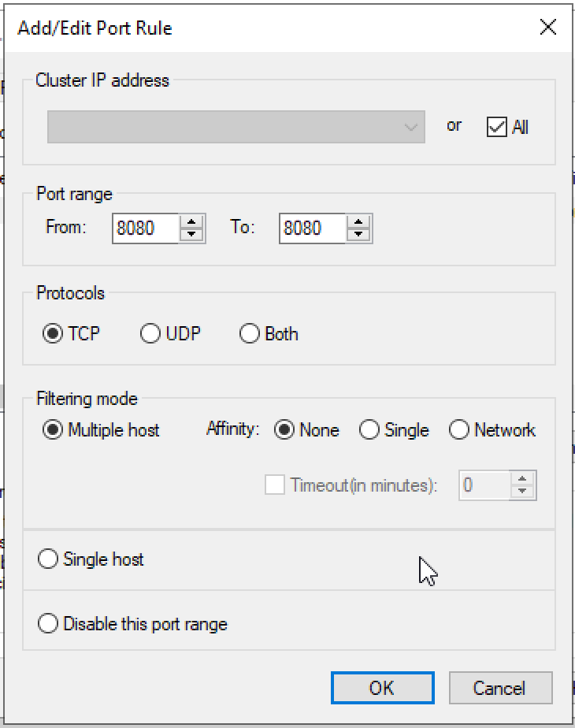Set Affinity to Single
This screenshot has width=575, height=728.
(x=368, y=430)
